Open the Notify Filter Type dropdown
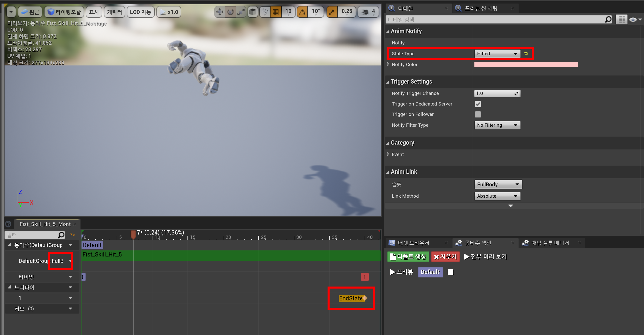Screen dimensions: 644x335 [x=497, y=125]
